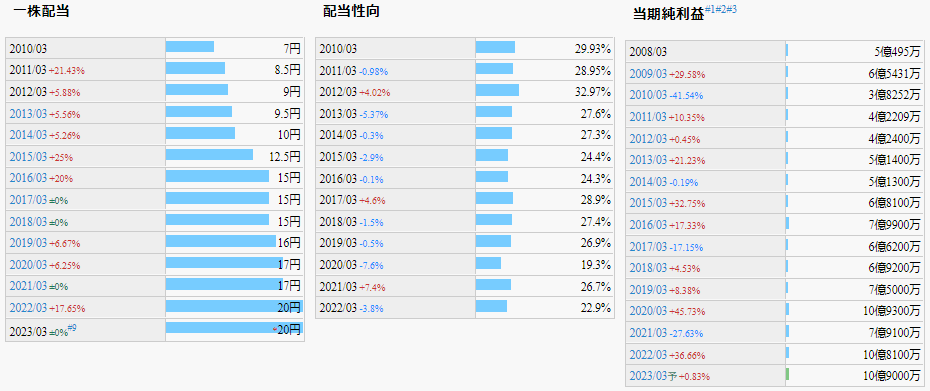Select the blue bar for 2012/03 payout ratio
The image size is (930, 391).
pos(497,90)
